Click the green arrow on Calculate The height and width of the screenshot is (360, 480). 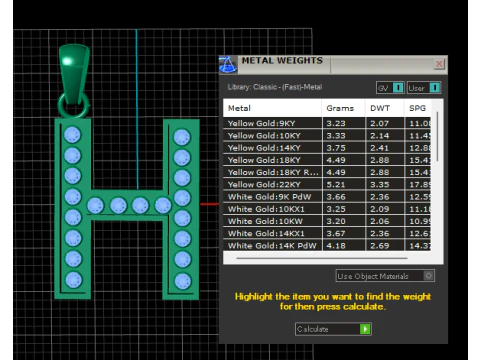coord(365,329)
